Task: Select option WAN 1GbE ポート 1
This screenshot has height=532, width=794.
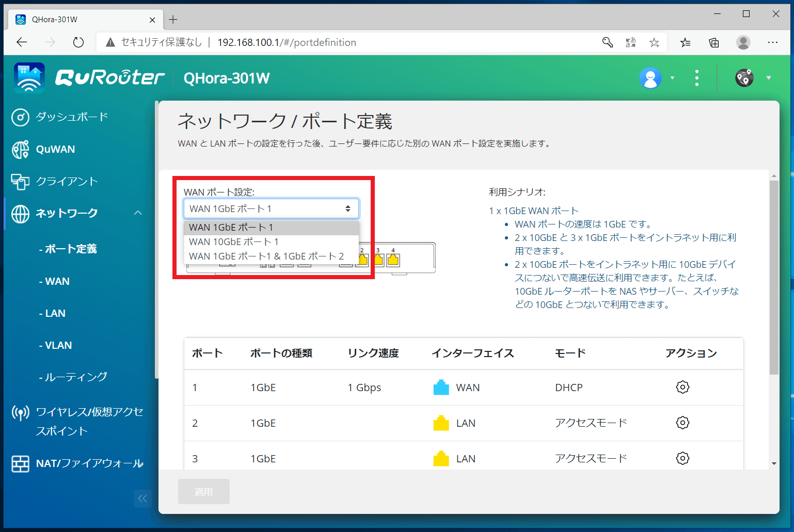Action: (271, 228)
